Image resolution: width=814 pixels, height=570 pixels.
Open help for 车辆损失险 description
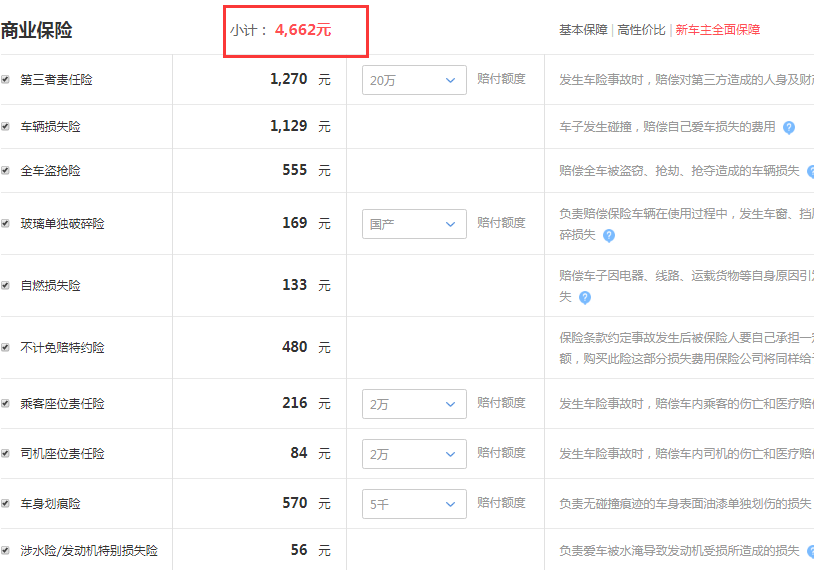click(789, 127)
